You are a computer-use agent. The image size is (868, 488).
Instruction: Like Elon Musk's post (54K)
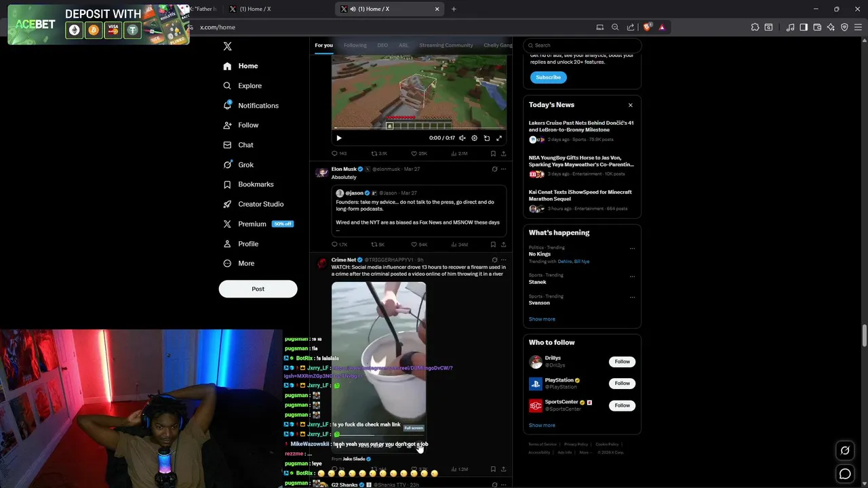pos(419,245)
